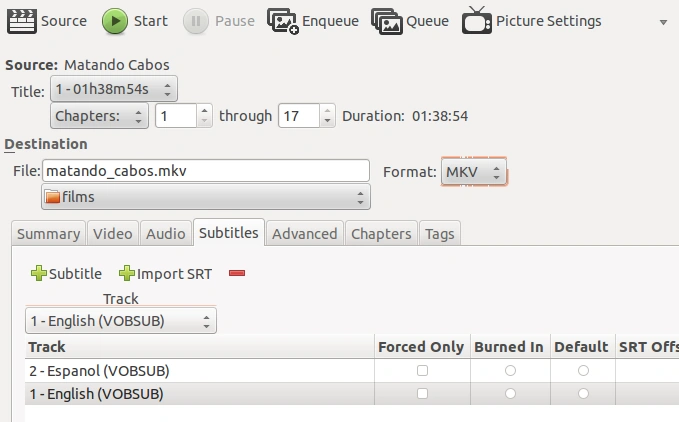Select Burned In for English track
The width and height of the screenshot is (679, 422).
coord(510,394)
